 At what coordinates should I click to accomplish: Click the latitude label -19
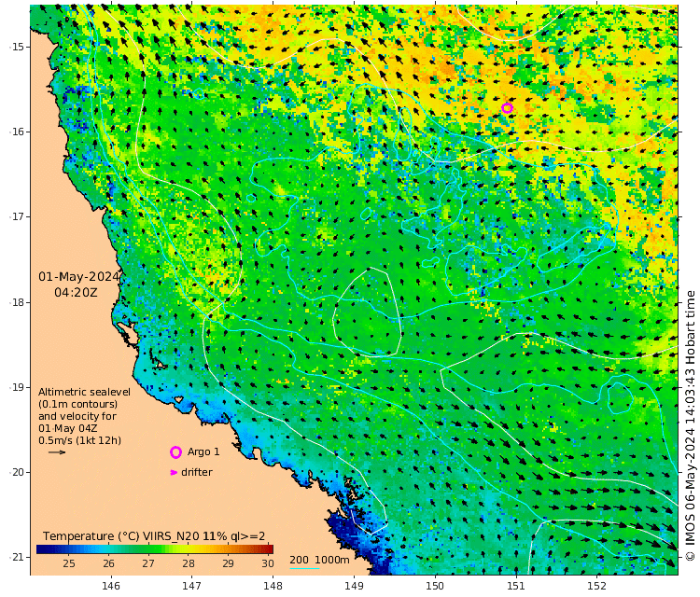point(17,387)
